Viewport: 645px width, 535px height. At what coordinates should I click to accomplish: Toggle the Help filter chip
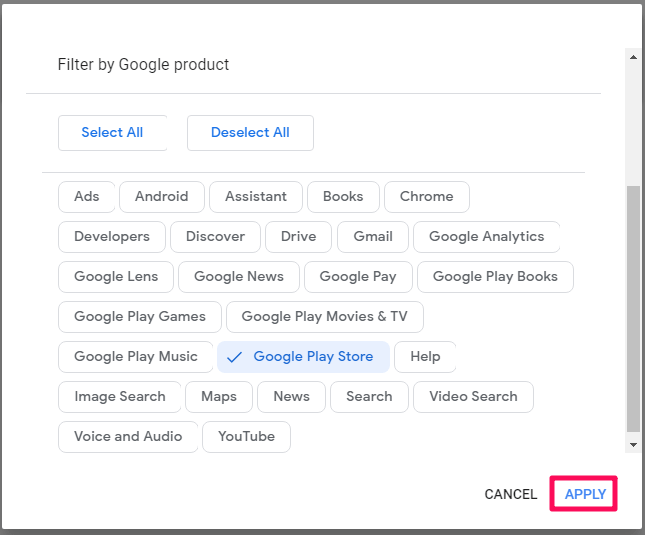pos(425,357)
